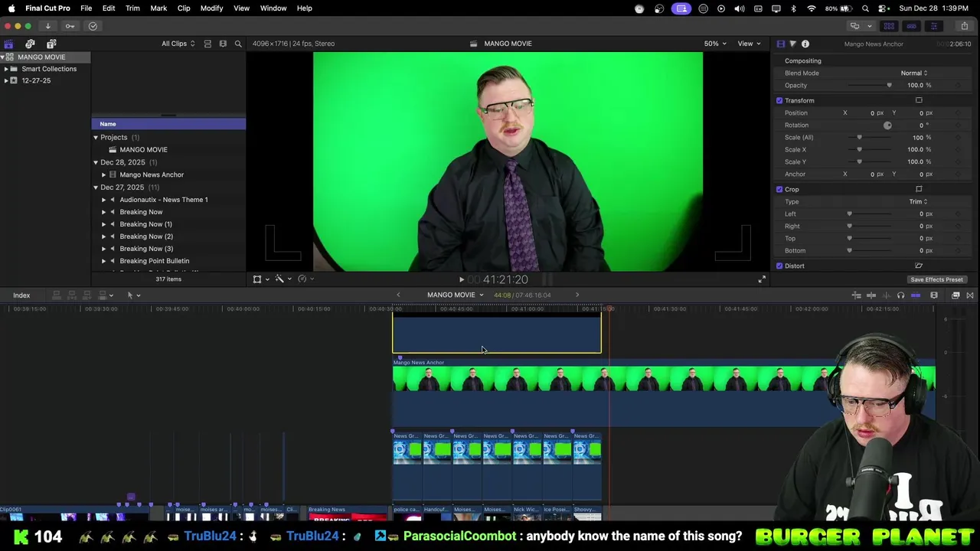The image size is (980, 551).
Task: Click the Name column header in browser
Action: click(x=168, y=124)
